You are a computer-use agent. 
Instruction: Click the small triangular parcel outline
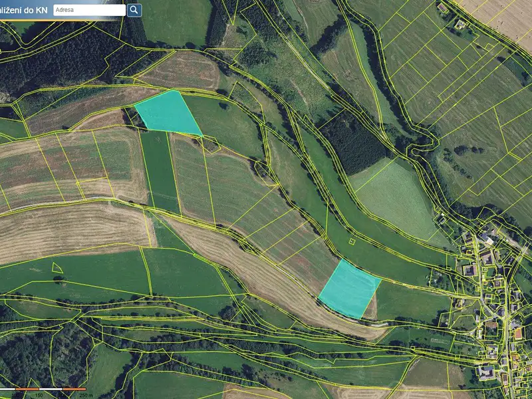point(57,268)
